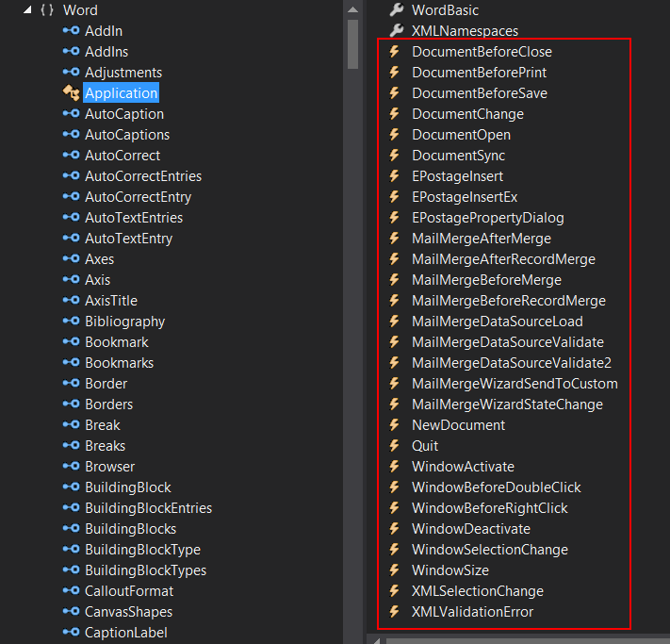
Task: Select the AutoCorrect interface
Action: pyautogui.click(x=123, y=156)
